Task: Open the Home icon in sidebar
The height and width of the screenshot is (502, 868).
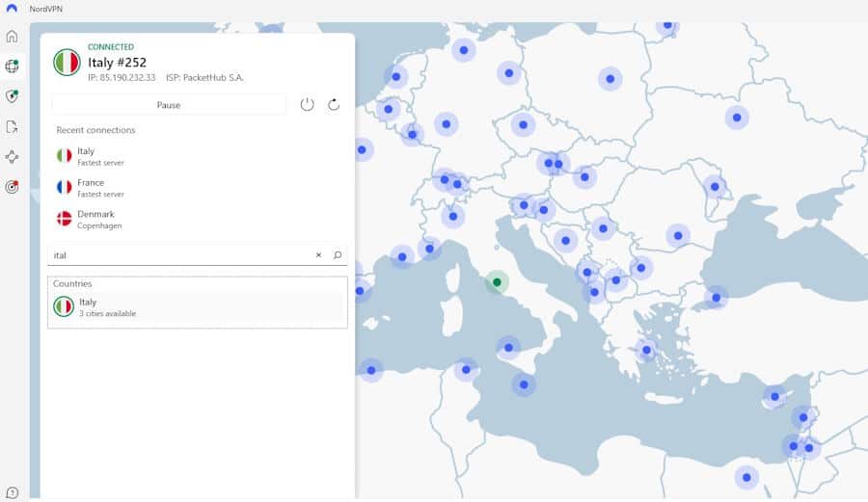Action: [12, 37]
